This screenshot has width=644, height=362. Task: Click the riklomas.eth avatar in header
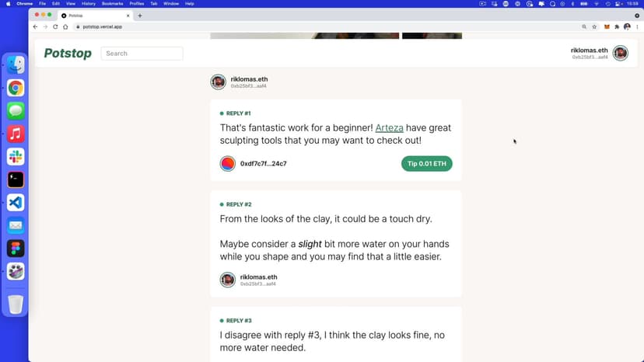click(620, 53)
